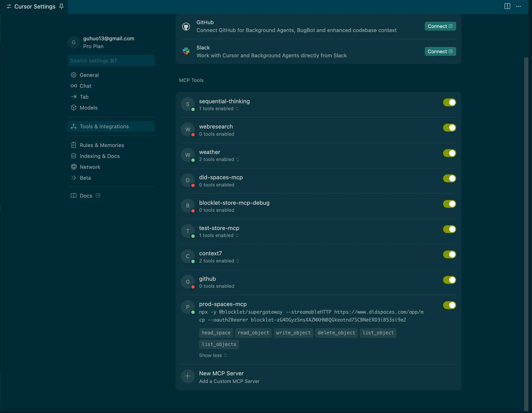Click the plus icon for New MCP Server
532x413 pixels.
pyautogui.click(x=188, y=376)
